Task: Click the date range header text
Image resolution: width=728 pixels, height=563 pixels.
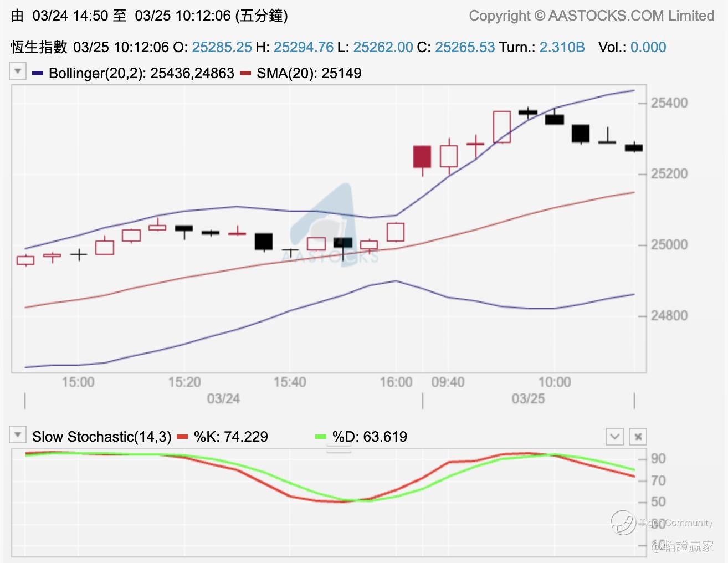Action: coord(150,16)
